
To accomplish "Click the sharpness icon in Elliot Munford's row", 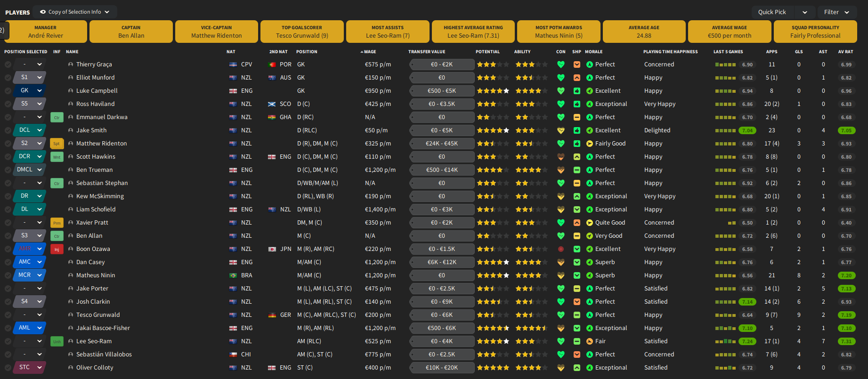I will coord(576,78).
